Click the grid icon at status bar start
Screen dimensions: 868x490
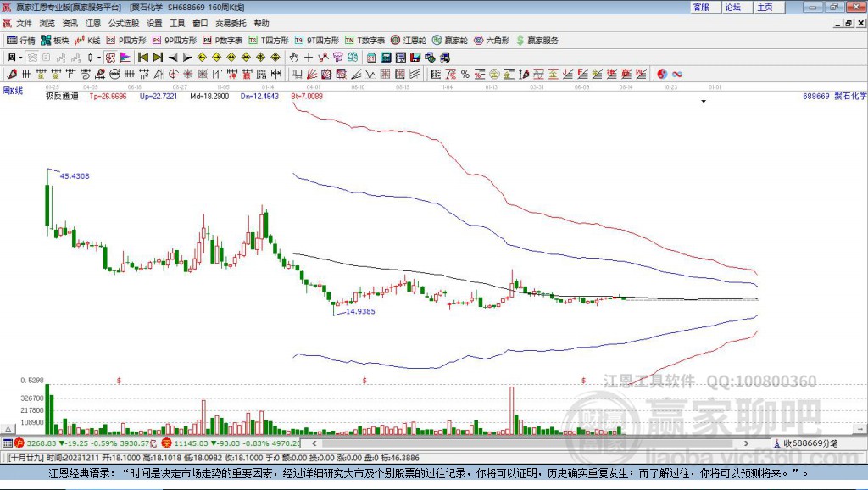coord(7,443)
